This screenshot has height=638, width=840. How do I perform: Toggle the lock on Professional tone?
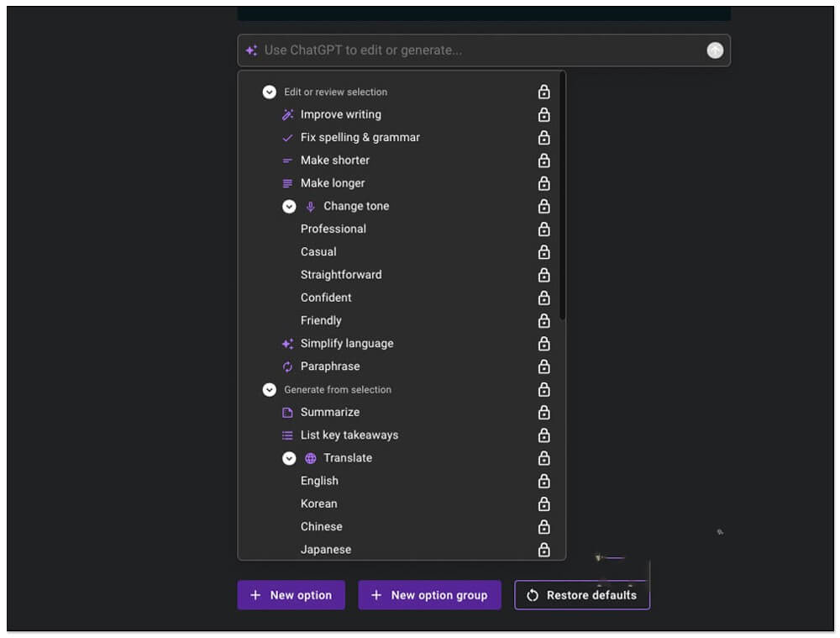[x=543, y=229]
